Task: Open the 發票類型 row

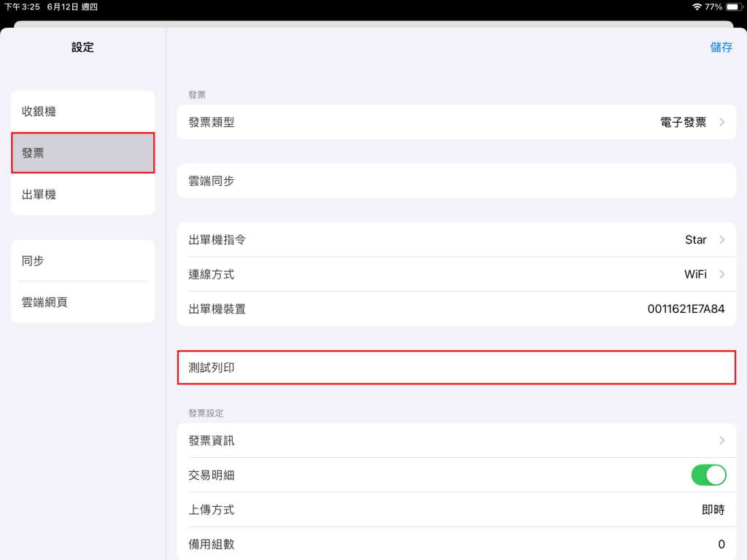Action: 457,122
